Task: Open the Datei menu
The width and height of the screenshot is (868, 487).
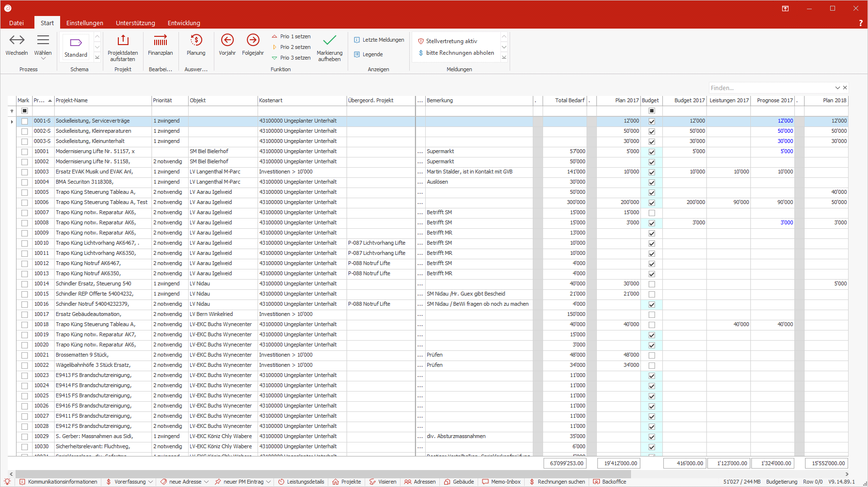Action: click(16, 23)
